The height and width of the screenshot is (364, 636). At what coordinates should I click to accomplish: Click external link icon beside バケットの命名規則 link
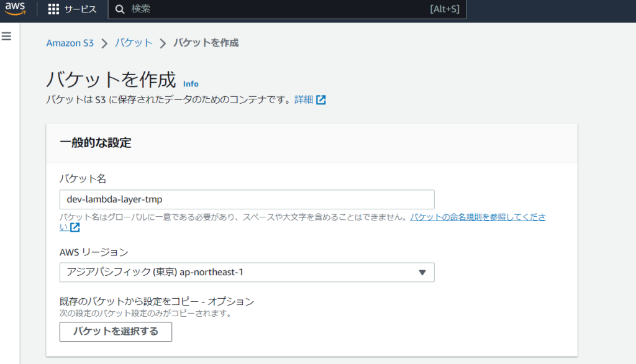[x=74, y=227]
